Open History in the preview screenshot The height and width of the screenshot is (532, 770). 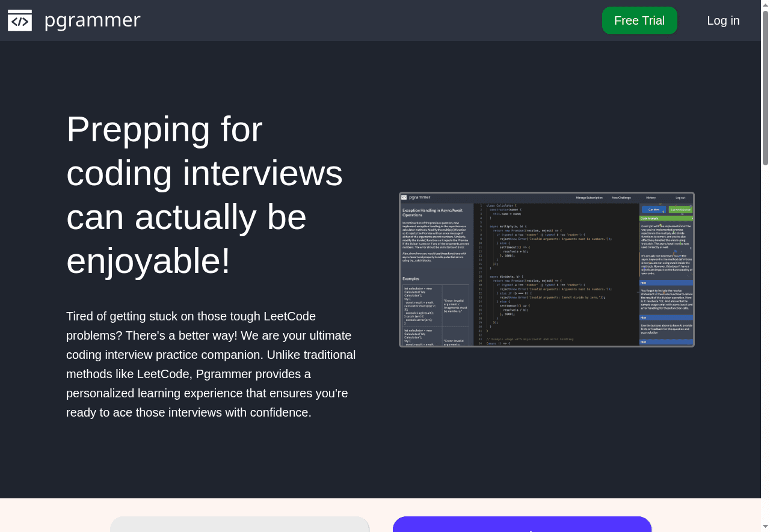coord(651,197)
